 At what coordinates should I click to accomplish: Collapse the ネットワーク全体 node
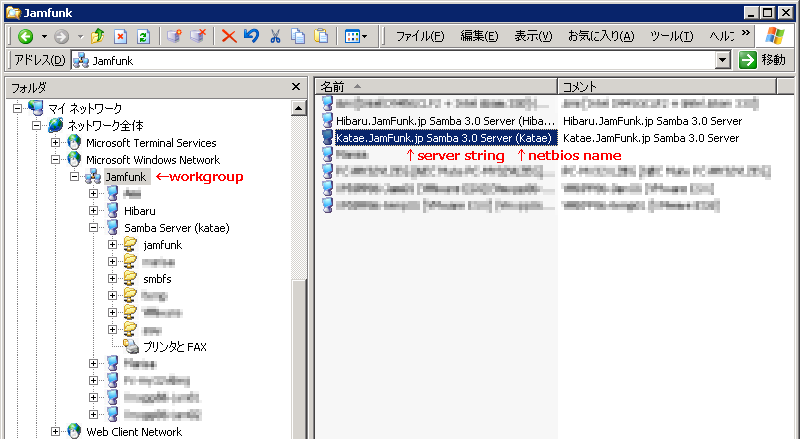[x=37, y=126]
